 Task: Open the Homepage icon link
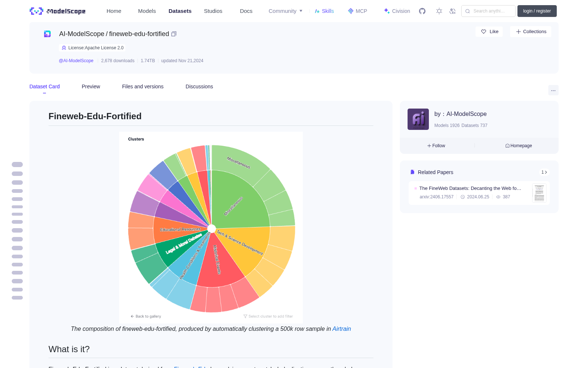click(519, 146)
